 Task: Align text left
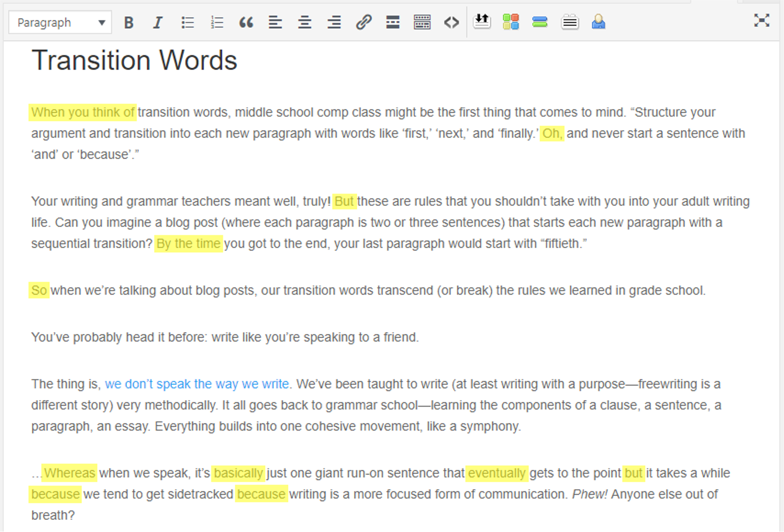pos(275,22)
